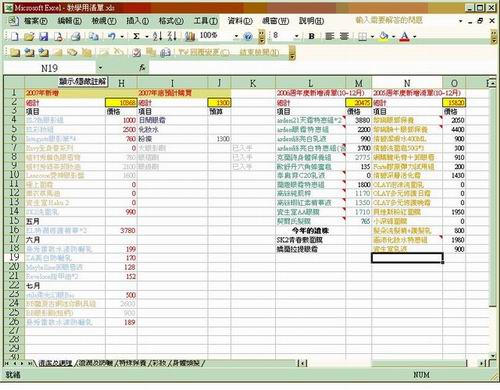Expand the font color palette arrow
Screen dimensions: 500x390
415,36
